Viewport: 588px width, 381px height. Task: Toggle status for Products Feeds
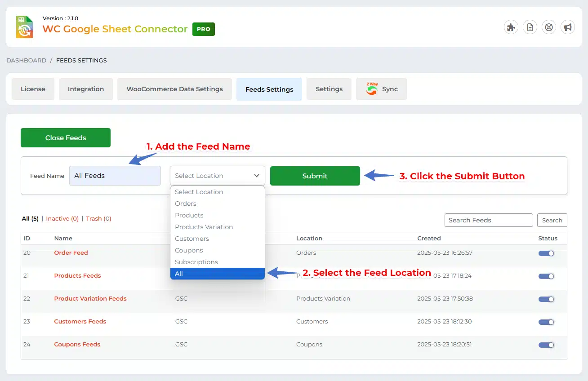(x=546, y=276)
